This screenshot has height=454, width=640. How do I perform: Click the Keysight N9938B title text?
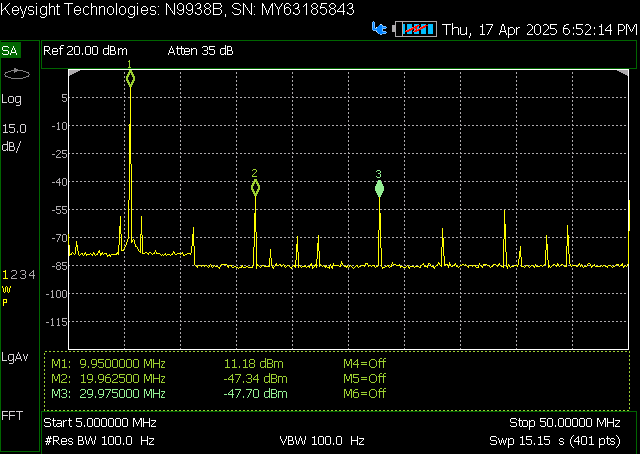tap(177, 9)
